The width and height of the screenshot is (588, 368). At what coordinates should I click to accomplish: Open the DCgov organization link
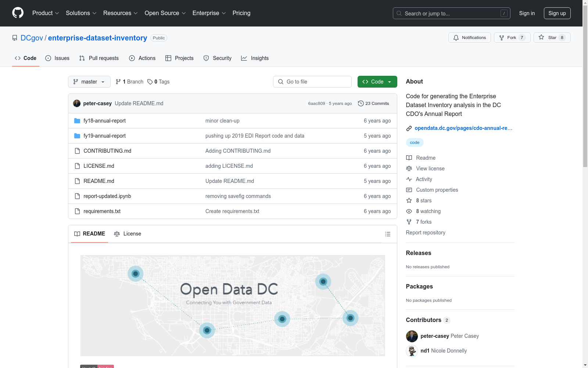(x=32, y=38)
